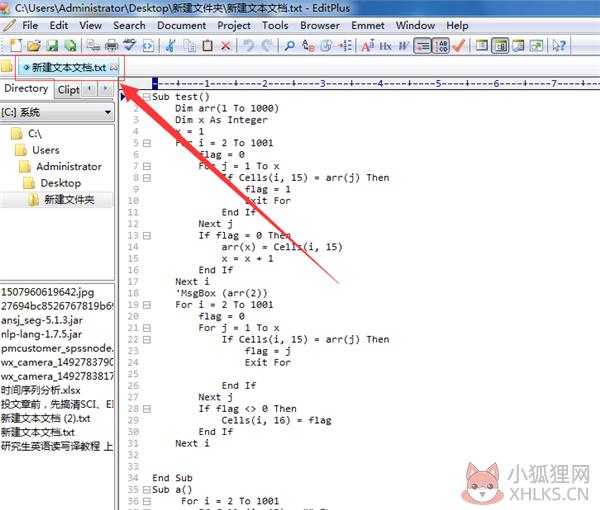The width and height of the screenshot is (600, 510).
Task: Open the Search menu
Action: point(129,25)
